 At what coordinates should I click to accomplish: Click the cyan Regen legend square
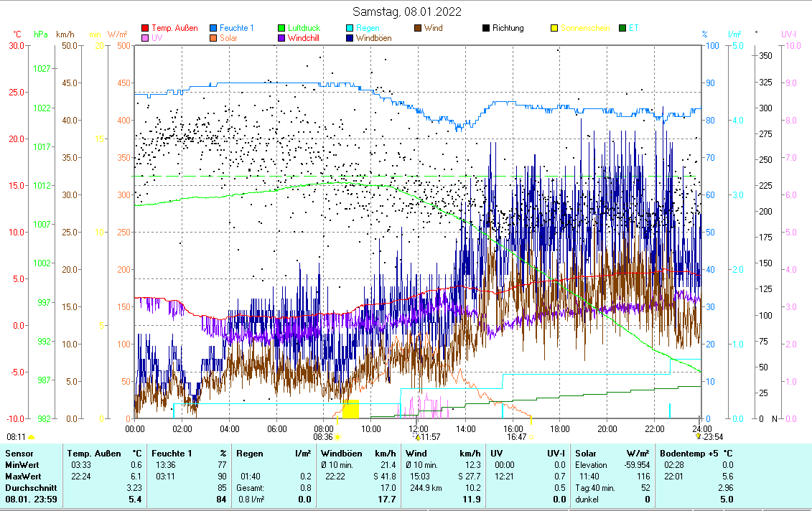click(x=350, y=28)
